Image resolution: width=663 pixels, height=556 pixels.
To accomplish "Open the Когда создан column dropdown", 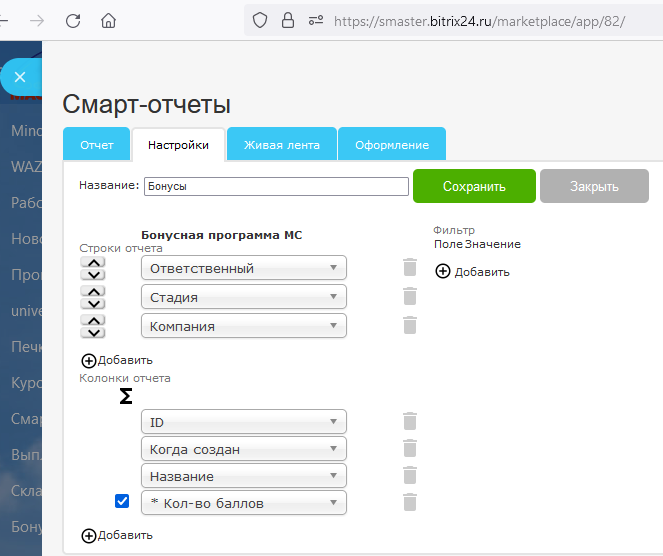I will (x=244, y=449).
